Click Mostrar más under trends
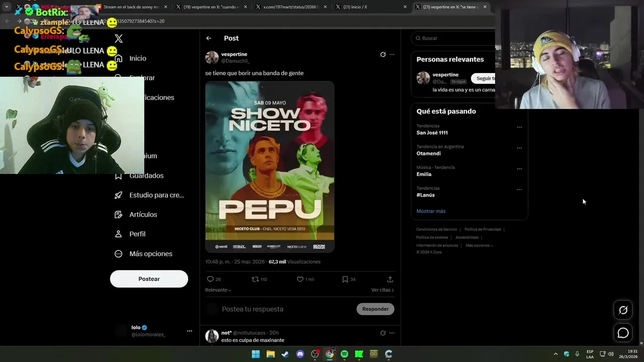 click(x=431, y=211)
